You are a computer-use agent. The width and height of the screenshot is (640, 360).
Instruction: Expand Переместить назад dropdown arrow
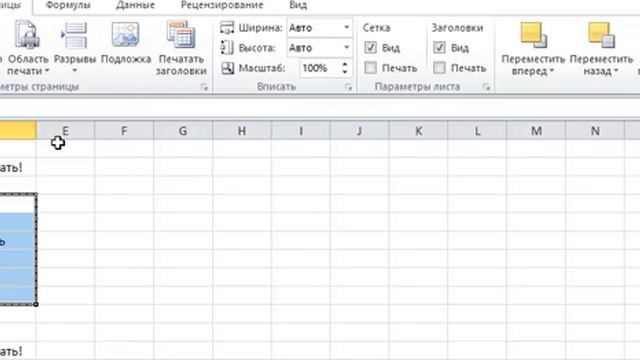(616, 71)
